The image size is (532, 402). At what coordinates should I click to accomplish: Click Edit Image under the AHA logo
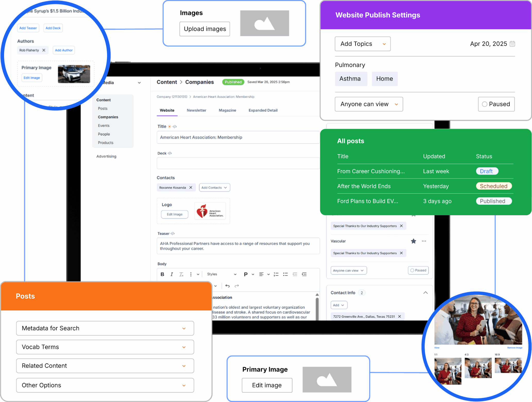coord(174,214)
